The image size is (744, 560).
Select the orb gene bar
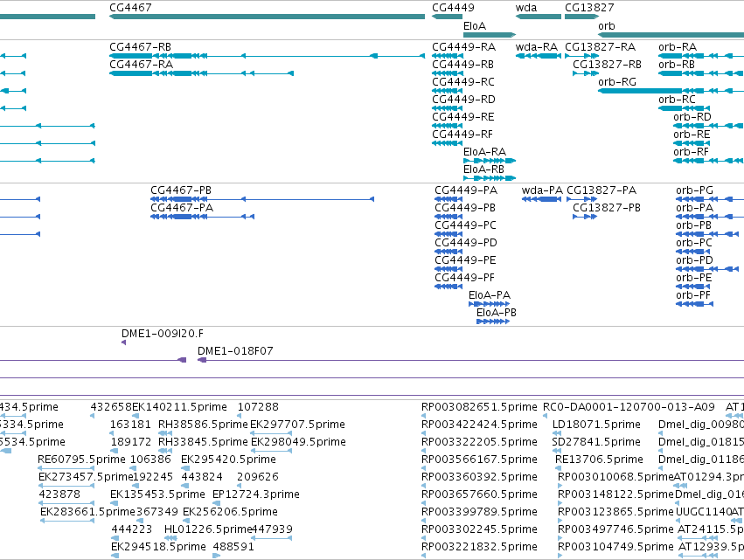[x=671, y=35]
